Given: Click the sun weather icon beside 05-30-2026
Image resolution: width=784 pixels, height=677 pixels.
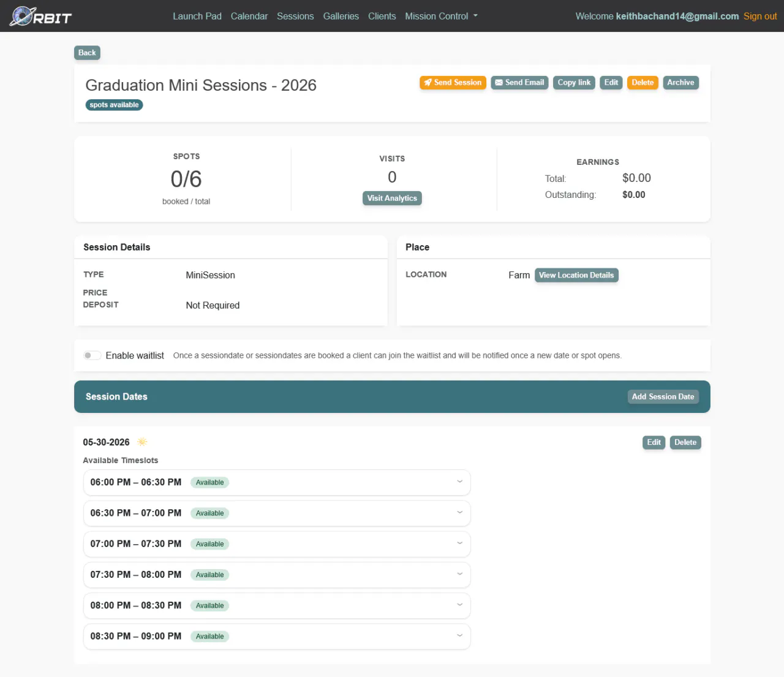Looking at the screenshot, I should click(142, 442).
